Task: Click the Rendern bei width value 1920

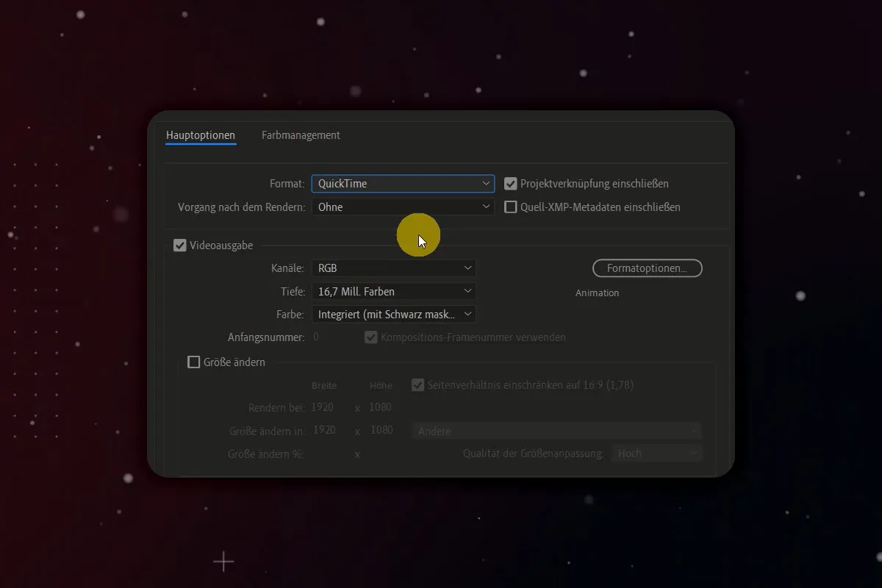Action: click(323, 407)
